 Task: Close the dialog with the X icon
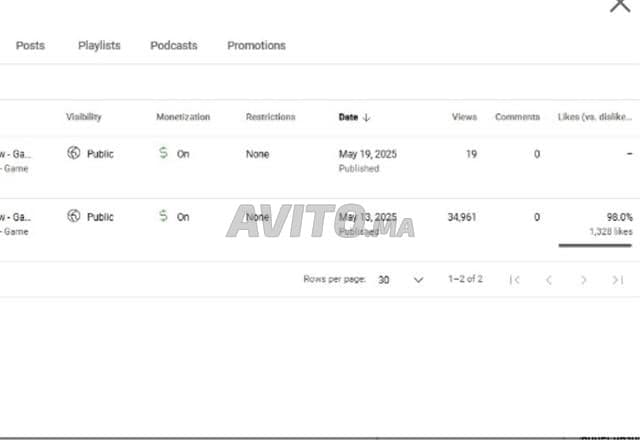coord(620,5)
